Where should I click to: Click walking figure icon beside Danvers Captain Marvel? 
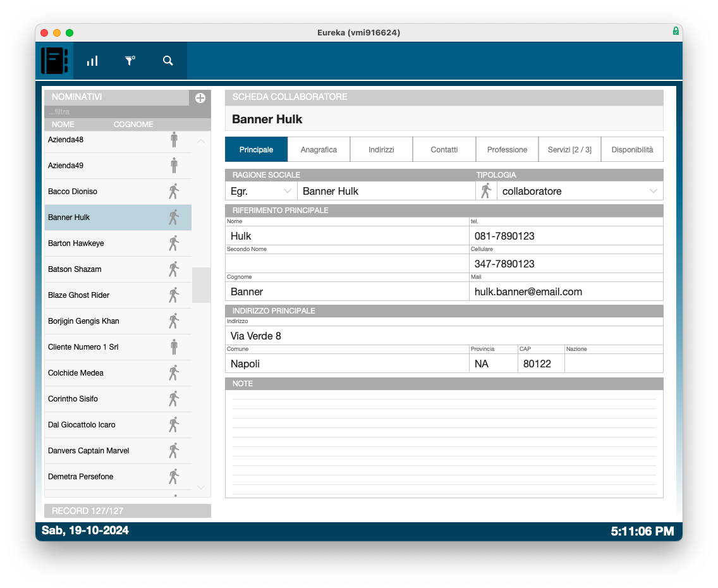tap(174, 451)
